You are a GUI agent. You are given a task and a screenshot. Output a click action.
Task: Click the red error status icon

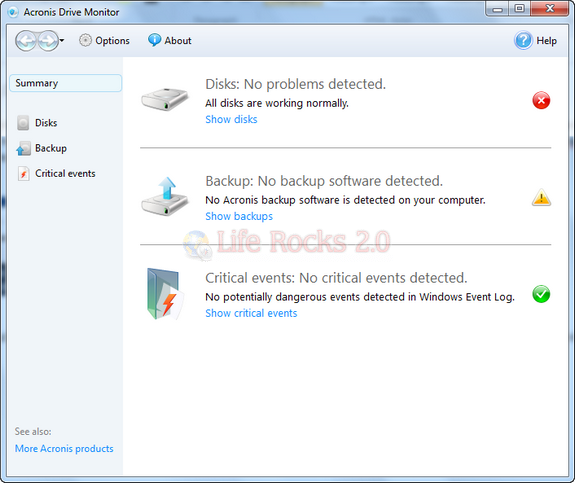[x=541, y=100]
